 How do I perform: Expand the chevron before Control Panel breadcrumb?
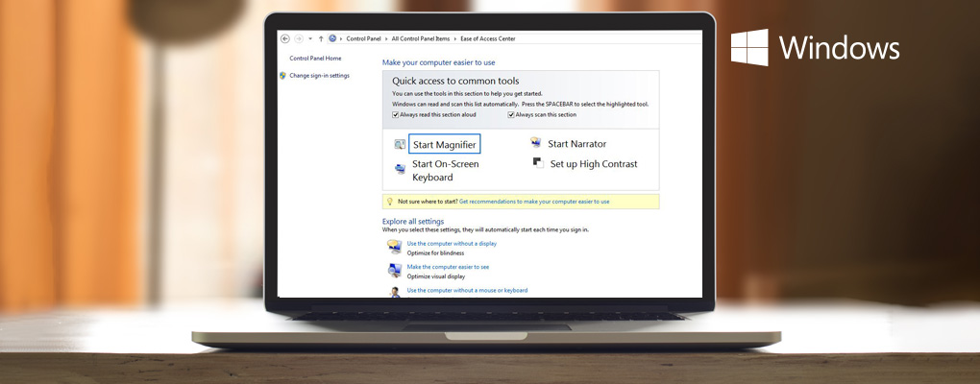(x=341, y=38)
